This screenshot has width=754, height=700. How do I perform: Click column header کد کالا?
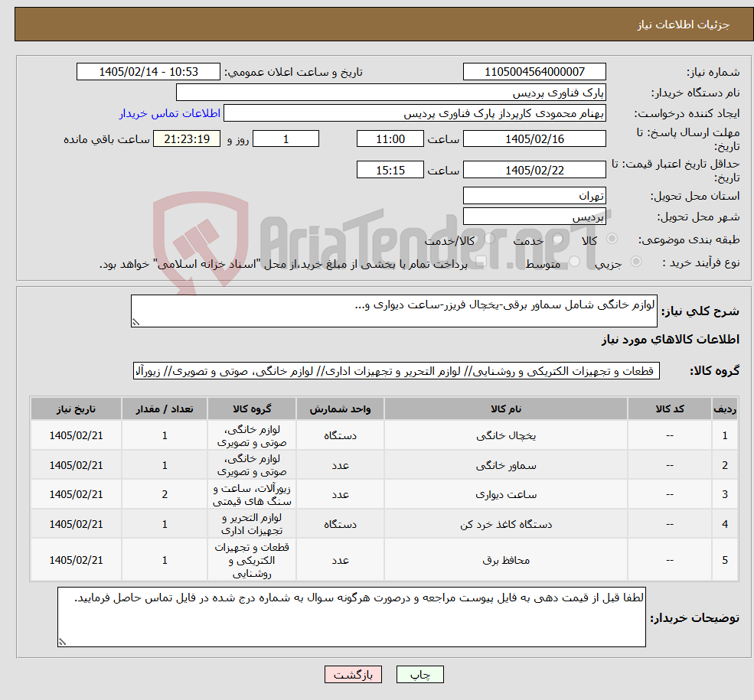tap(669, 409)
